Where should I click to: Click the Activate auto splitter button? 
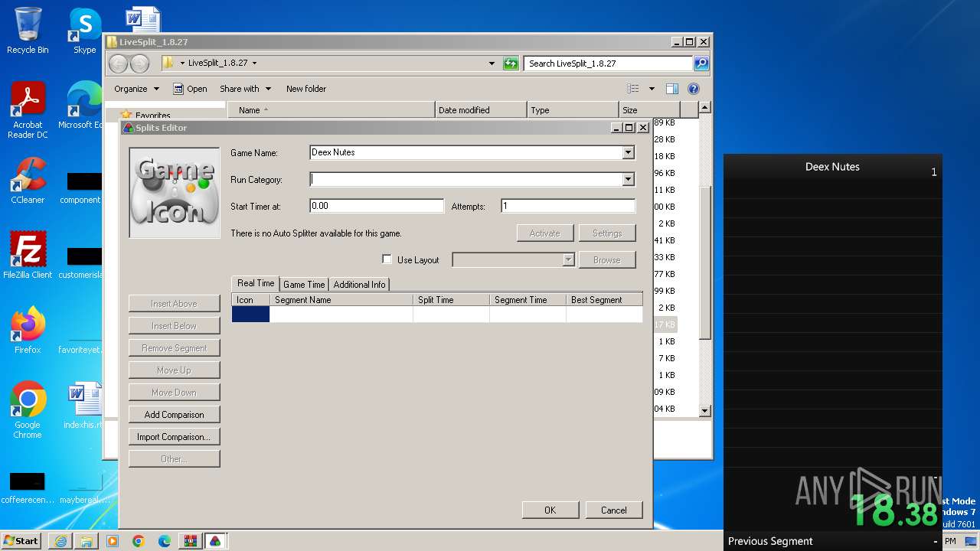[545, 233]
